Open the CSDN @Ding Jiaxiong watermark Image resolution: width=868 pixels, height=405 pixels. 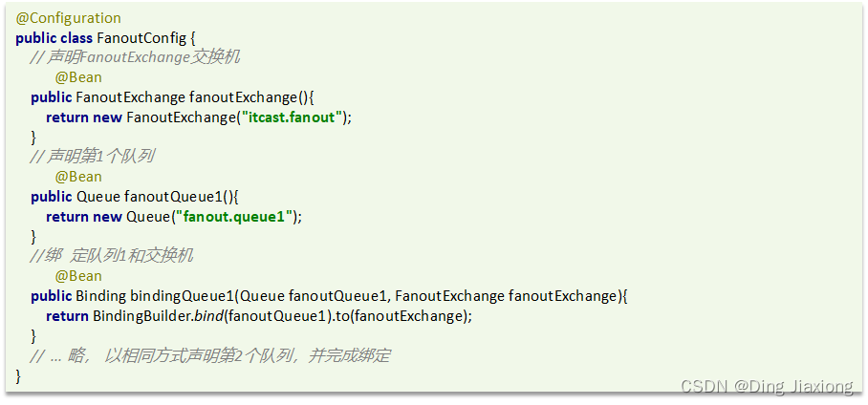(766, 387)
